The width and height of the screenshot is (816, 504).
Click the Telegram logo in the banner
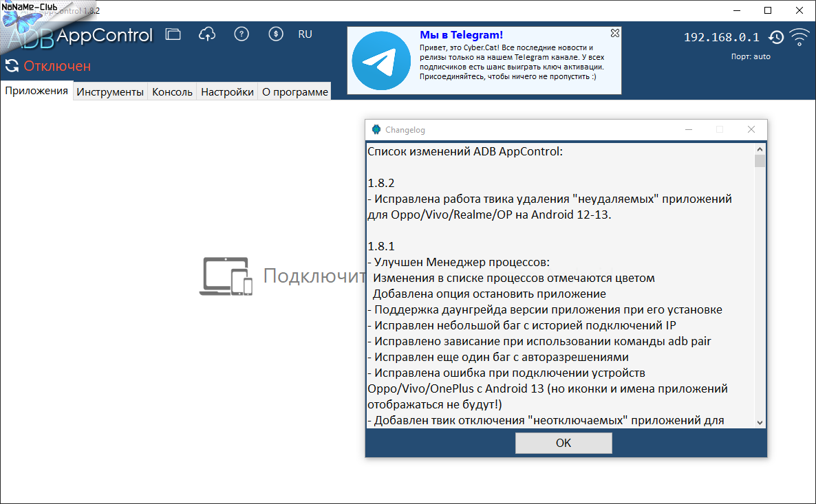pos(381,61)
